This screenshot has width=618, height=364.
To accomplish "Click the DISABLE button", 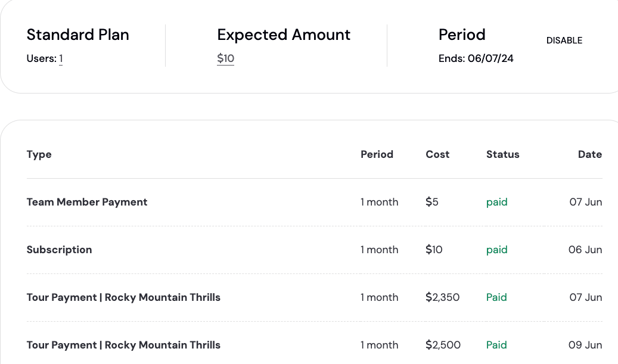I will pos(564,40).
